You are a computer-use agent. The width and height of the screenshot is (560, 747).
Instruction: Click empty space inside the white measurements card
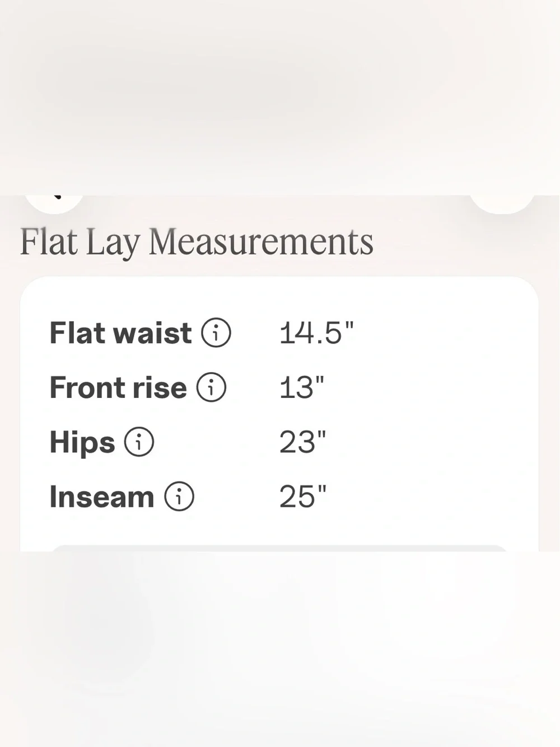(437, 415)
